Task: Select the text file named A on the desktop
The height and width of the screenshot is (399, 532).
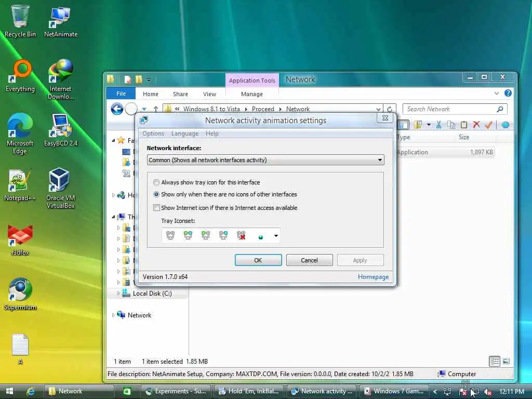Action: tap(20, 349)
